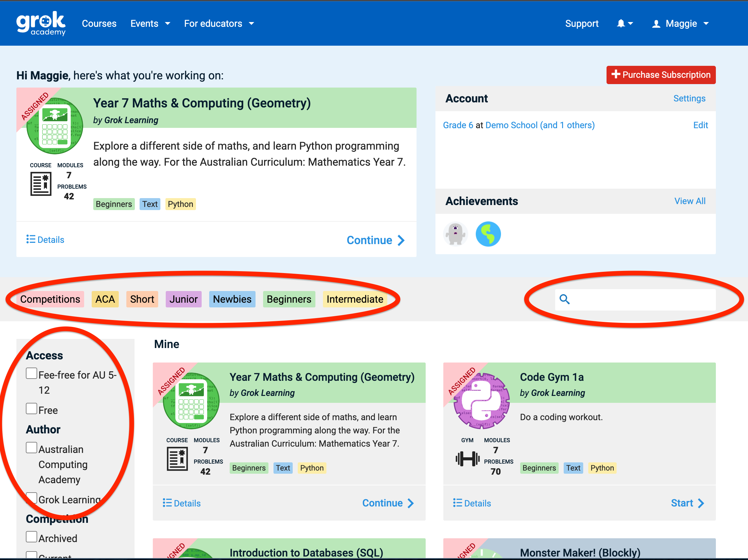The width and height of the screenshot is (748, 560).
Task: Click the globe achievement badge
Action: tap(488, 234)
